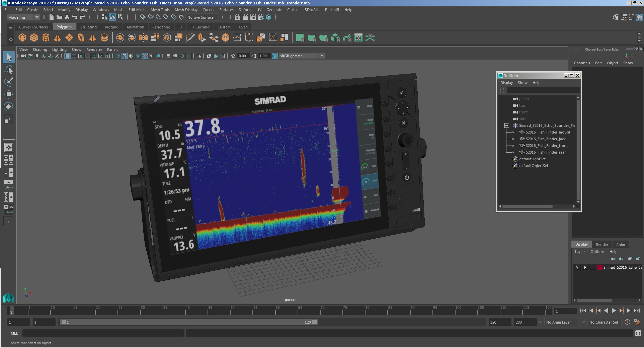Open the Mesh Tools menu
The image size is (644, 348).
[160, 10]
